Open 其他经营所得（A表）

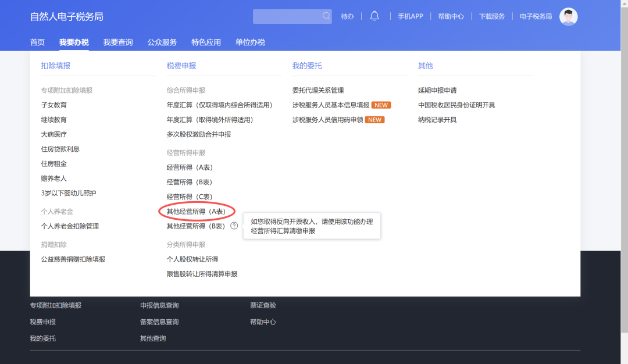197,212
